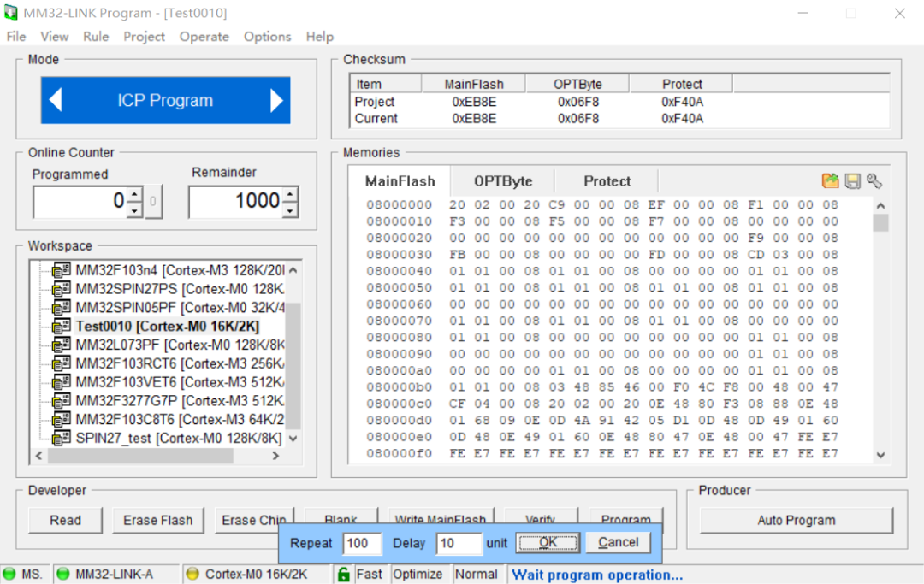Switch mode with the right arrow on ICP Program

pyautogui.click(x=276, y=101)
